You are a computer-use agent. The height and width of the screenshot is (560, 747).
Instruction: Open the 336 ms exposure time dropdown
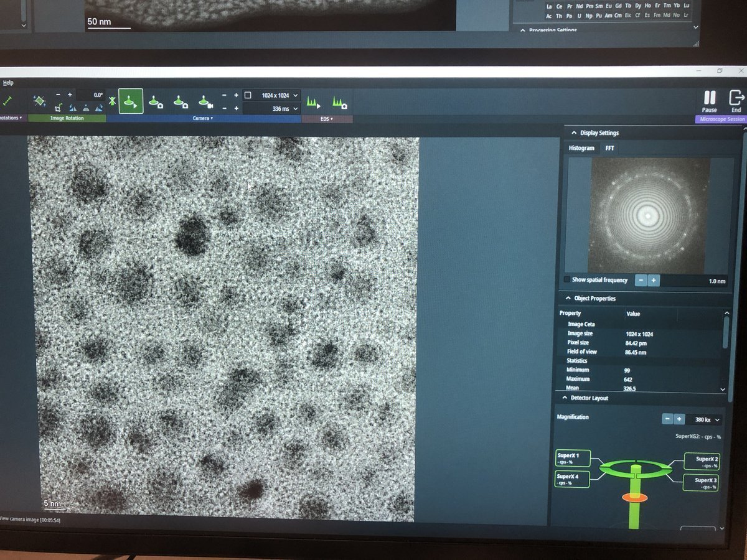tap(295, 109)
